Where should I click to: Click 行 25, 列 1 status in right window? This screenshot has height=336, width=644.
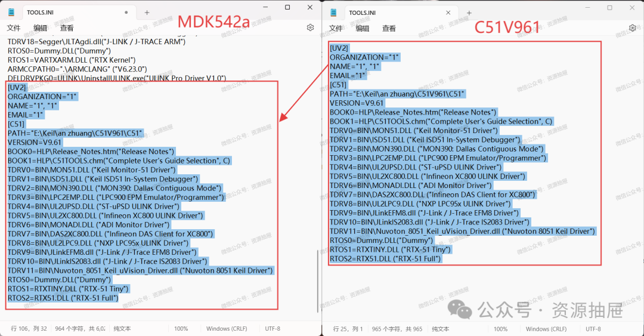click(x=348, y=329)
